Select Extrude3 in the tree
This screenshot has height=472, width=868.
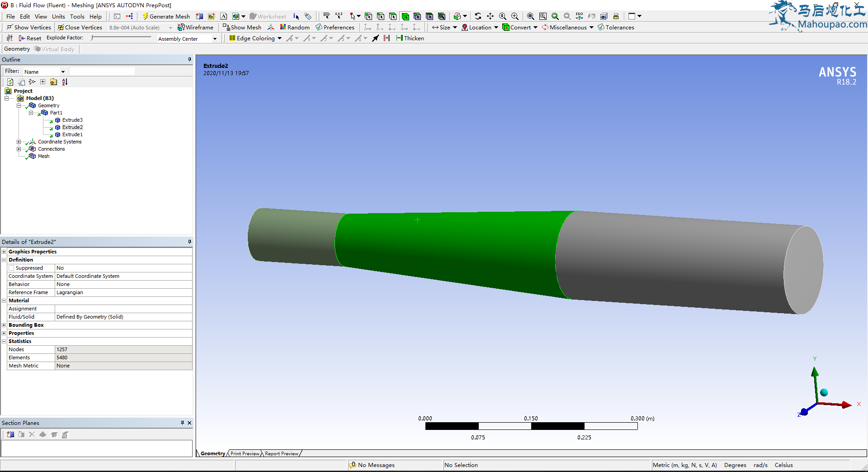pyautogui.click(x=72, y=120)
